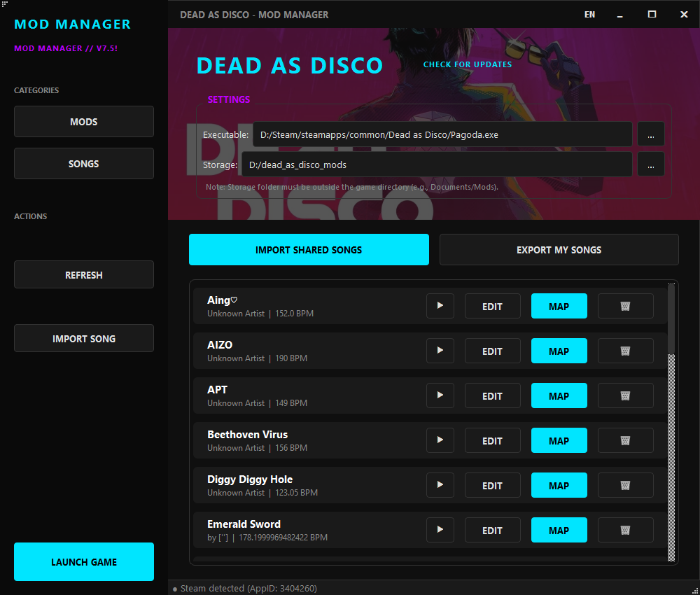
Task: Select the AIZO song title
Action: [x=220, y=344]
